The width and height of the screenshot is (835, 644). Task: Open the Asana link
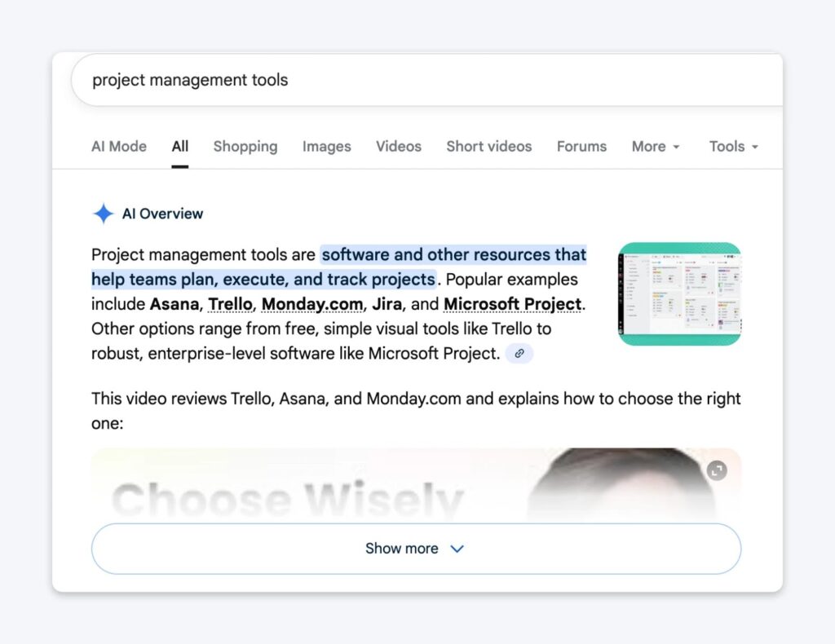[175, 303]
